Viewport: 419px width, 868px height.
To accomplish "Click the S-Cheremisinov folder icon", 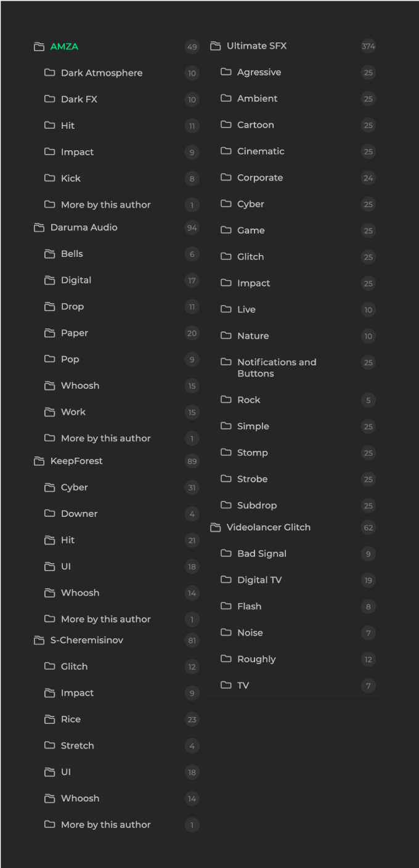I will tap(39, 640).
